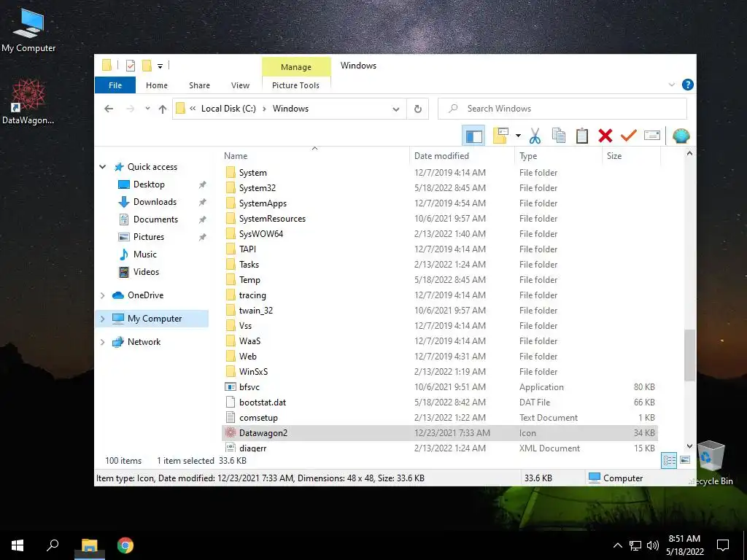Expand the OneDrive tree node
747x560 pixels.
(x=102, y=295)
